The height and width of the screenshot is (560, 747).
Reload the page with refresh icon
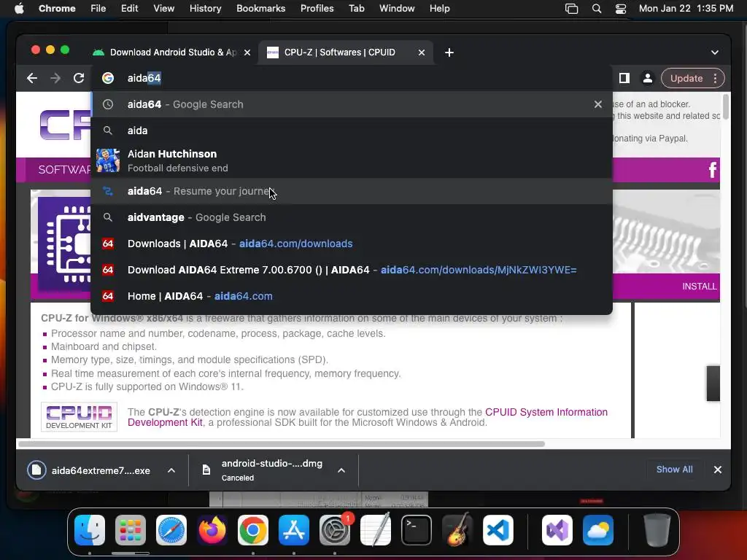pos(79,78)
